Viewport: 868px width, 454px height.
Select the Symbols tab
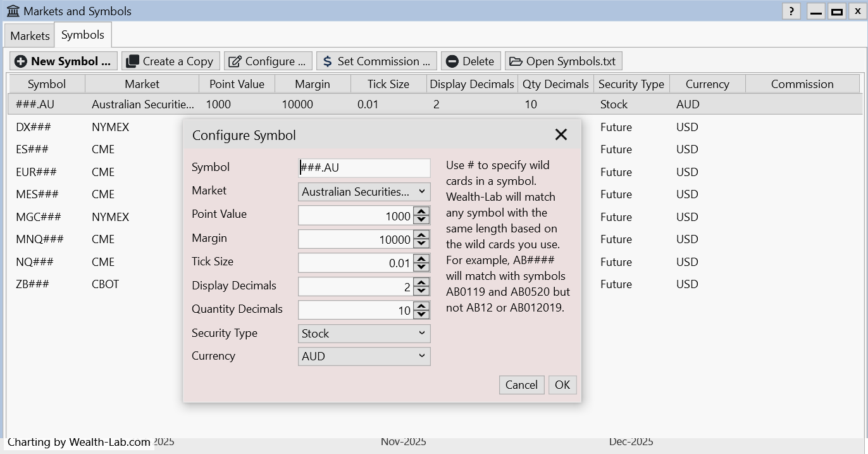point(83,35)
